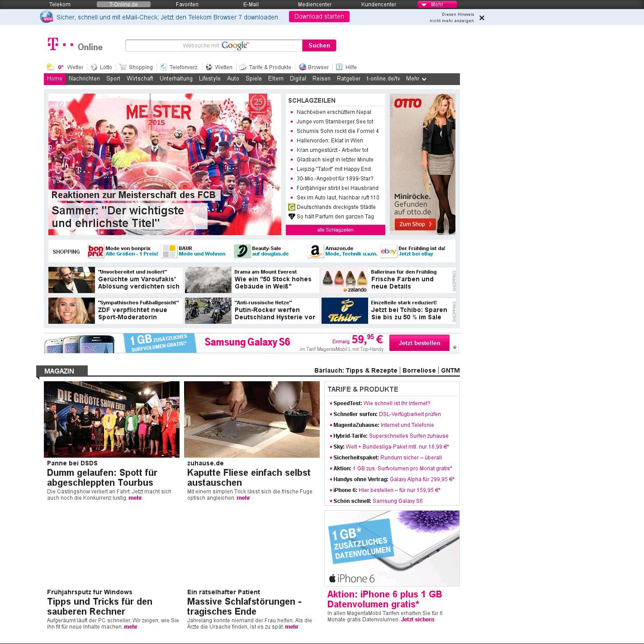
Task: Open the Mount Everest article thumbnail
Action: click(208, 280)
